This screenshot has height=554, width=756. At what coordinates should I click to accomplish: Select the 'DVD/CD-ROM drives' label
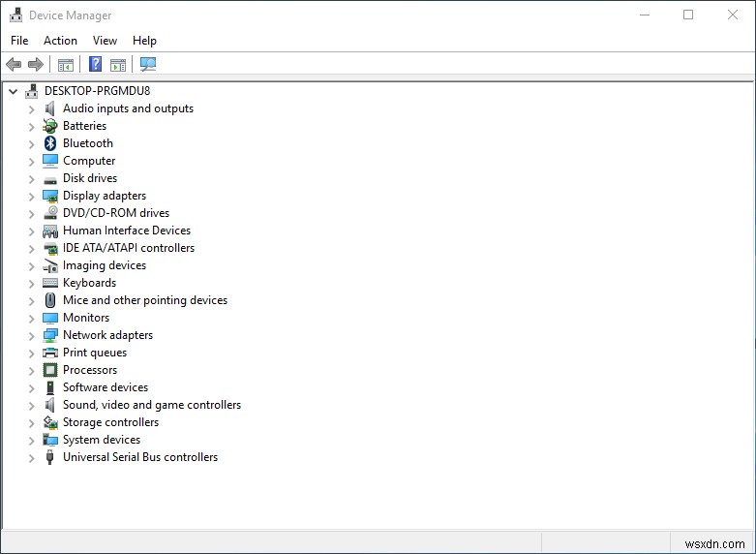(x=116, y=213)
